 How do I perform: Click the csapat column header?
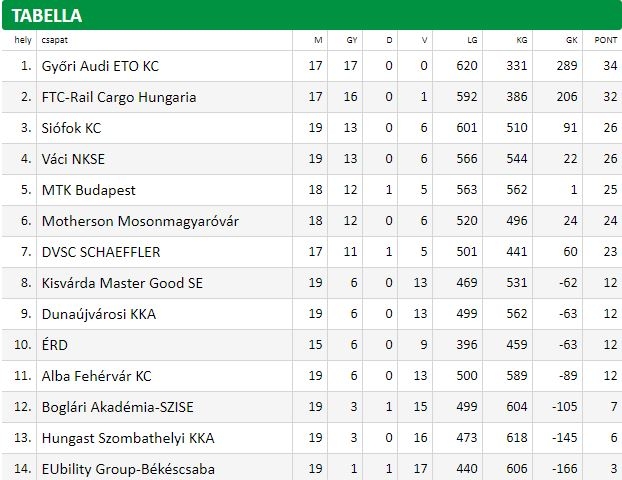(54, 40)
